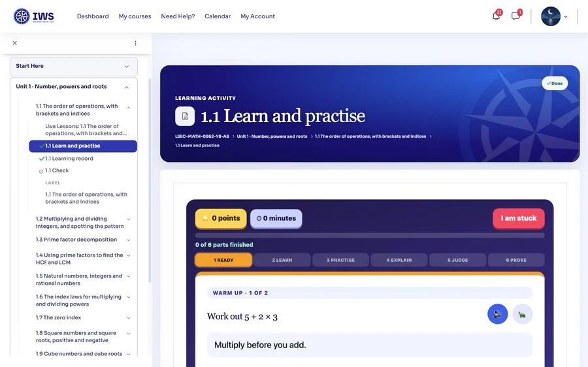Expand 1.6 The index laws section
This screenshot has width=588, height=367.
coord(129,297)
